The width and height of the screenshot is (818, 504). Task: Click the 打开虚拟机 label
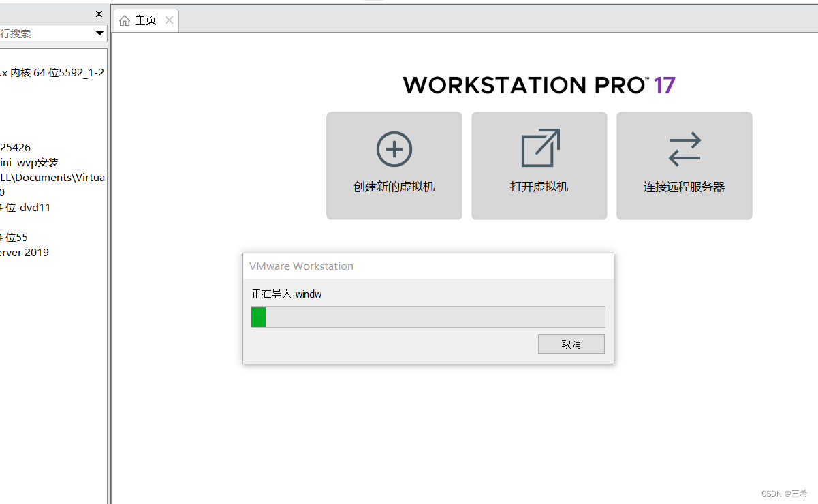pos(539,187)
